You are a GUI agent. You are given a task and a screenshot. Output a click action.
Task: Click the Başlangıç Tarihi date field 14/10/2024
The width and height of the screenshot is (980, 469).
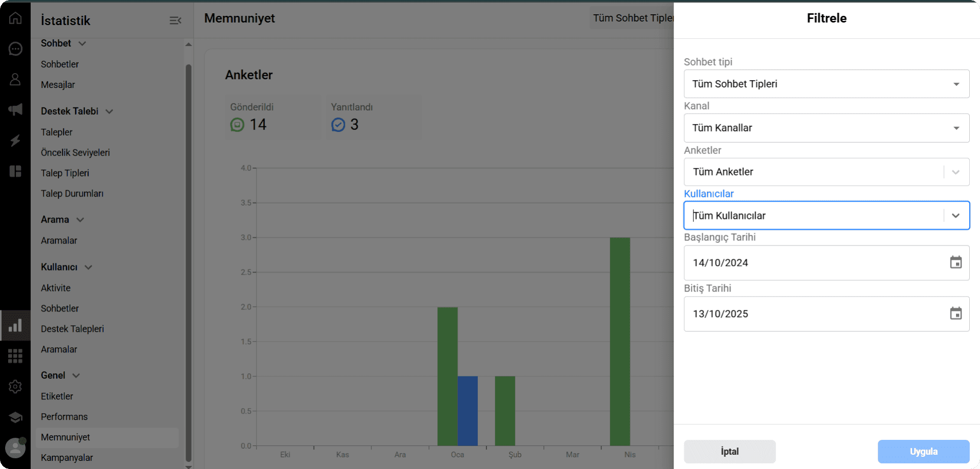coord(826,263)
